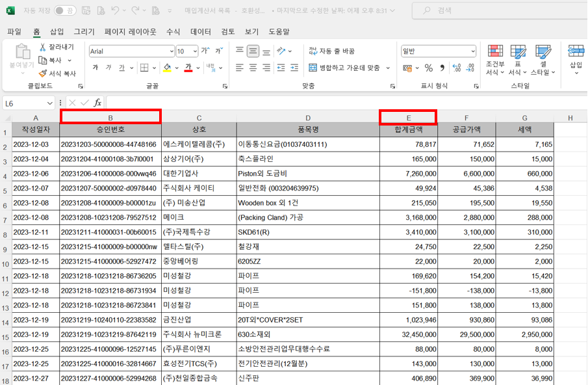Click the accounting currency format icon
This screenshot has width=588, height=385.
pos(407,68)
